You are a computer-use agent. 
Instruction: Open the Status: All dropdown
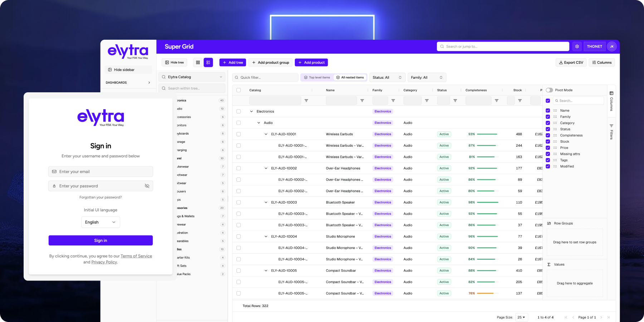387,77
